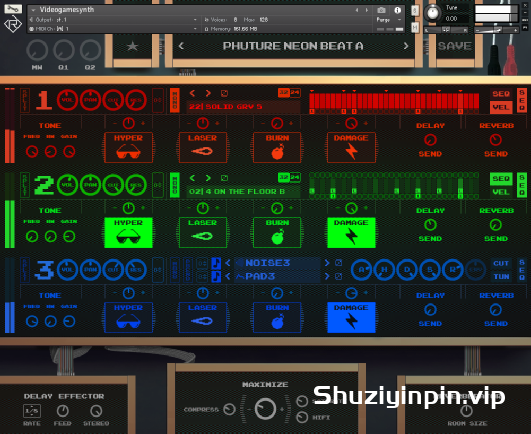
Task: Click the camera snapshot icon
Action: pos(381,10)
